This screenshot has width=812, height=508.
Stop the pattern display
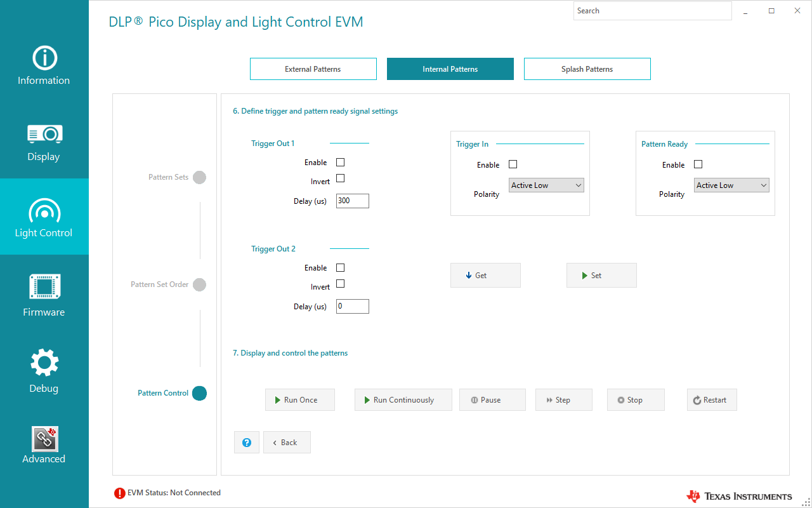coord(636,400)
